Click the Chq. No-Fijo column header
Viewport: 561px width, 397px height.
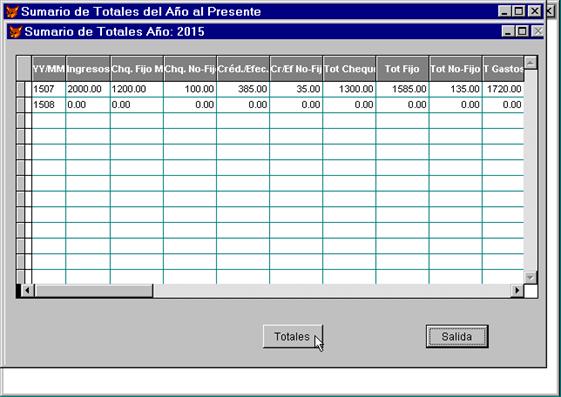[x=190, y=69]
